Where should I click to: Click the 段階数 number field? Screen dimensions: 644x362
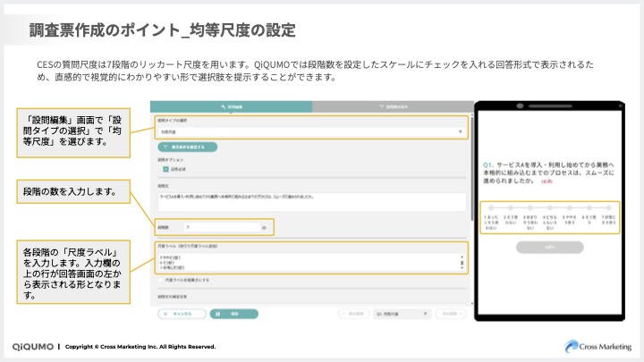pos(220,228)
